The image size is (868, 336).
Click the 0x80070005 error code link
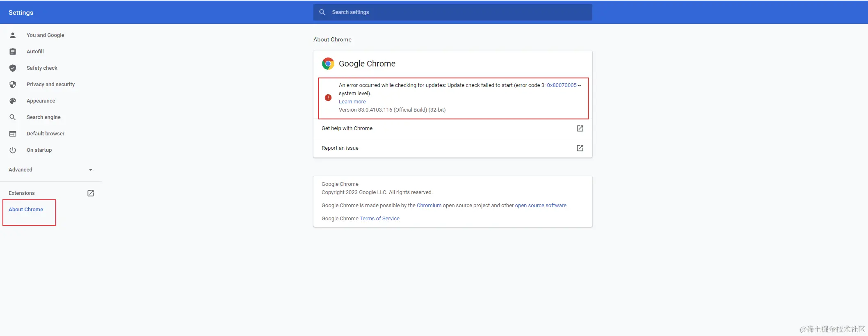coord(562,85)
